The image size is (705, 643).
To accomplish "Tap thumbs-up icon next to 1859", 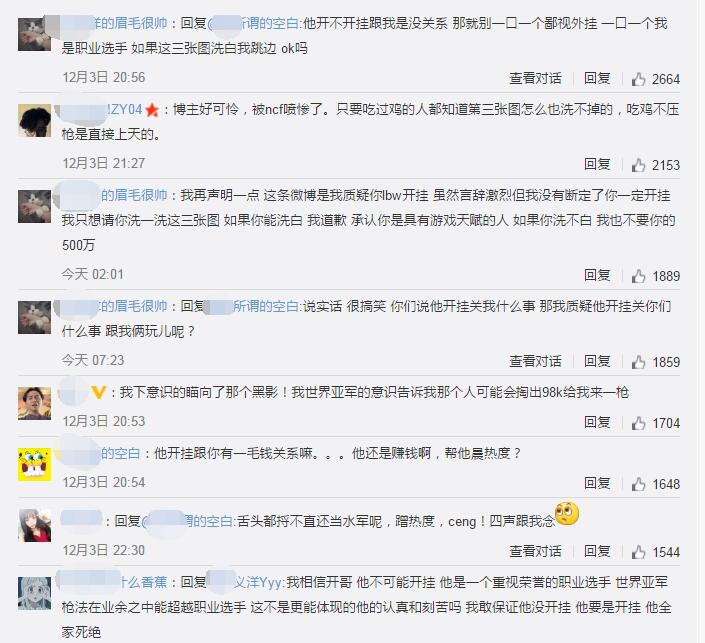I will click(x=638, y=362).
